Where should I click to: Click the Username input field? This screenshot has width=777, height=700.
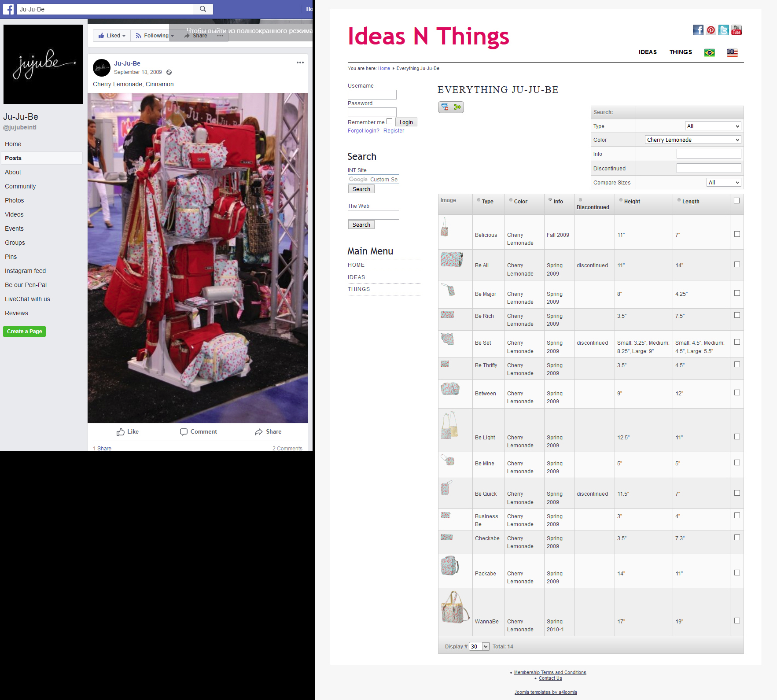(372, 95)
